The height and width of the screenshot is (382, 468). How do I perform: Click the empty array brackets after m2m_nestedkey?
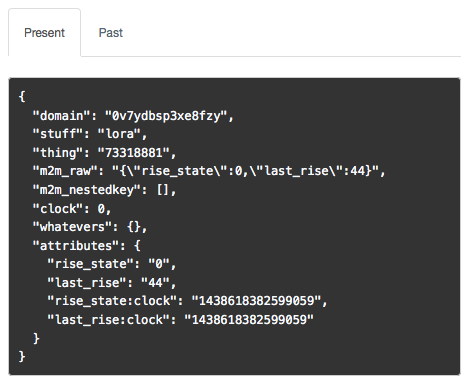(163, 190)
